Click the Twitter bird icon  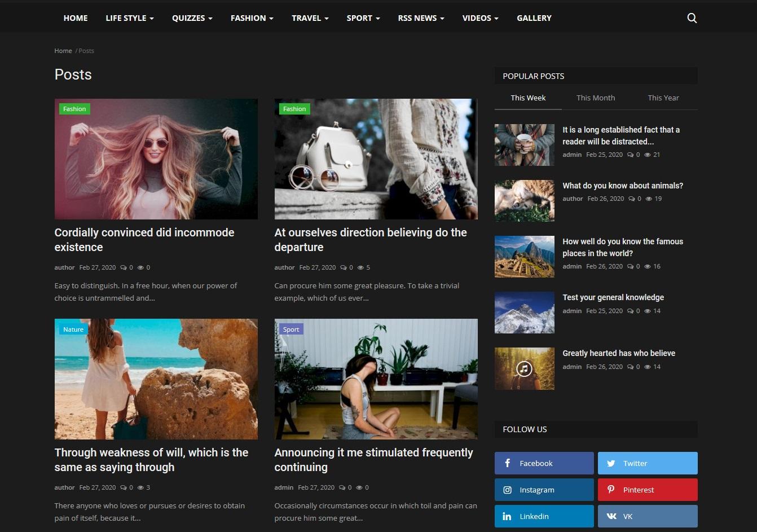pyautogui.click(x=611, y=463)
